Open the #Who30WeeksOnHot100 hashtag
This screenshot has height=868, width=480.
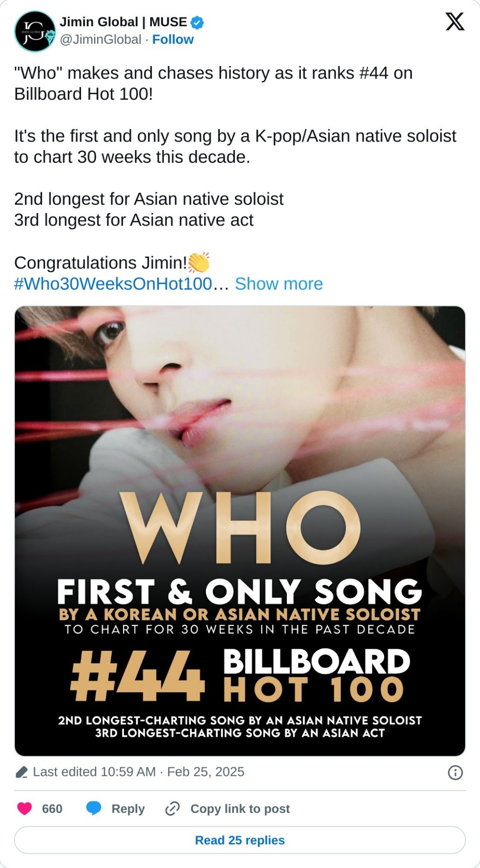click(113, 284)
